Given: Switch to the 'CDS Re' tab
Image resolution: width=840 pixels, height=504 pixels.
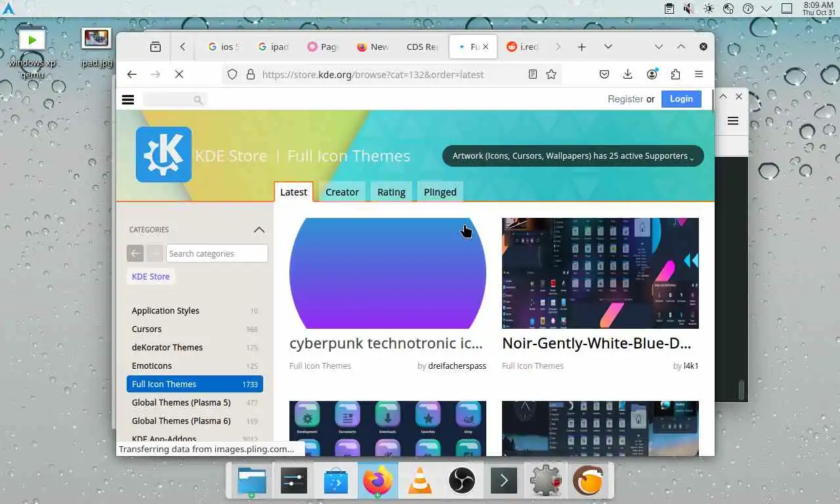Looking at the screenshot, I should 423,47.
